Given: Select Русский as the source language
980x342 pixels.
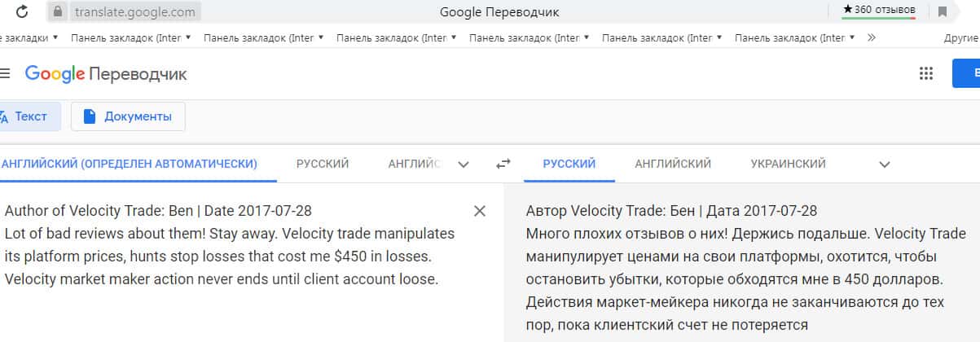Looking at the screenshot, I should [x=323, y=164].
